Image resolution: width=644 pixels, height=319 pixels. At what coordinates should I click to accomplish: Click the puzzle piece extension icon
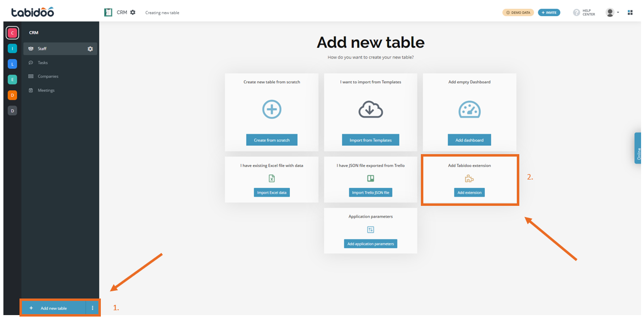tap(470, 179)
